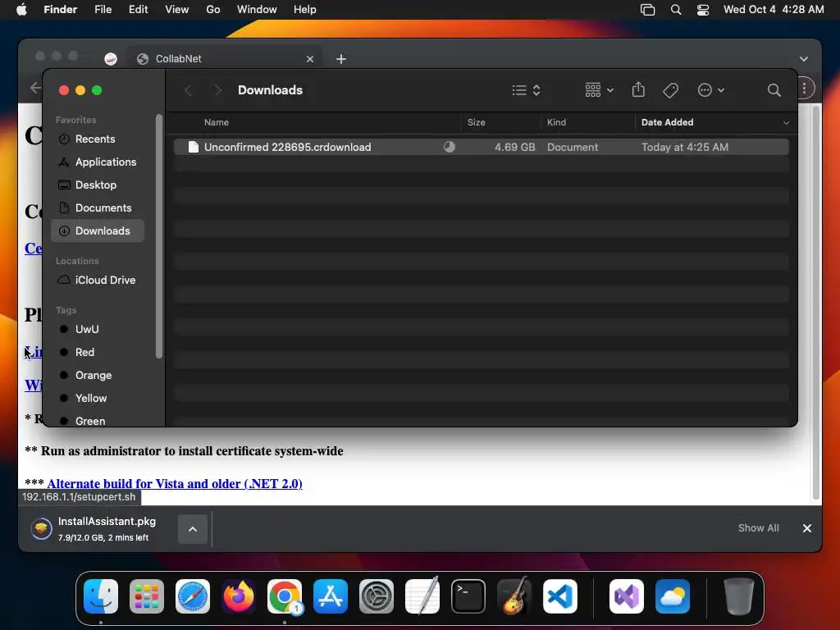Select Applications in Finder sidebar
The width and height of the screenshot is (840, 630).
click(98, 162)
